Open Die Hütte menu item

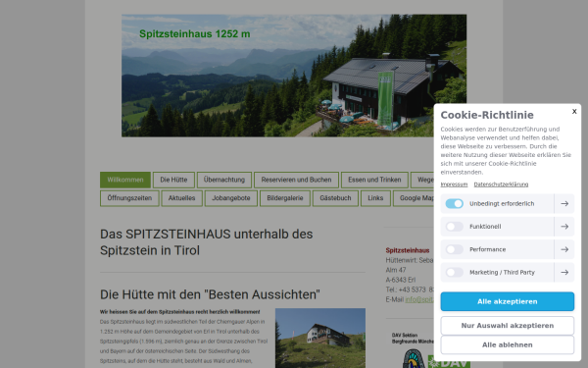pyautogui.click(x=173, y=180)
